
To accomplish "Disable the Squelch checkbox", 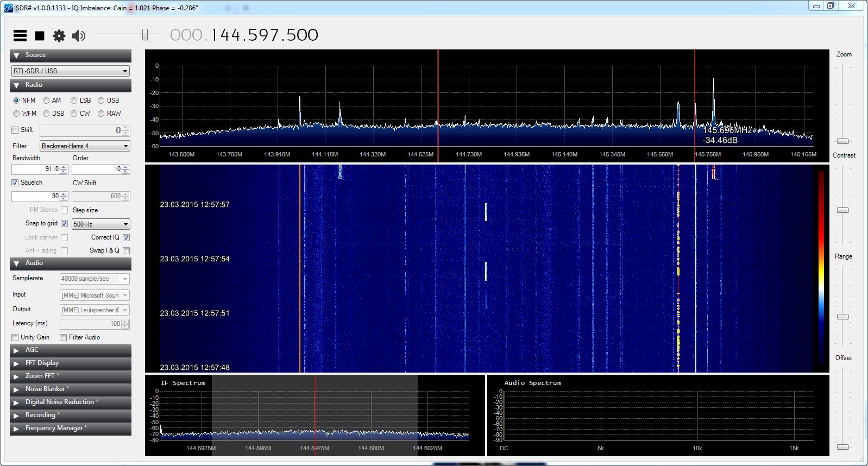I will pyautogui.click(x=15, y=183).
